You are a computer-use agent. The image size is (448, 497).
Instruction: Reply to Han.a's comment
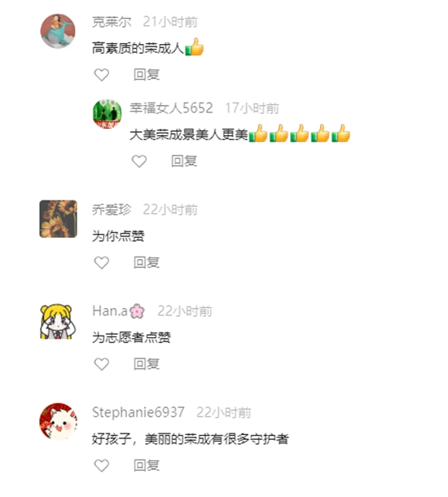click(147, 364)
